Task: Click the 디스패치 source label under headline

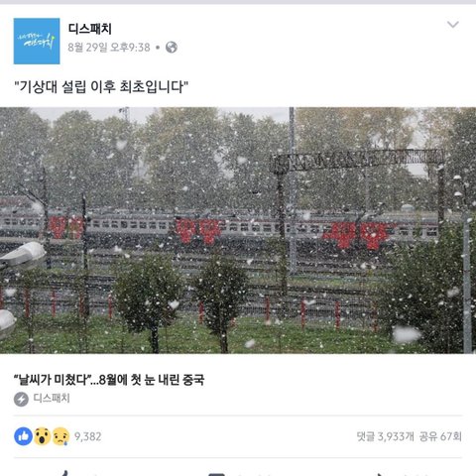Action: [x=52, y=398]
